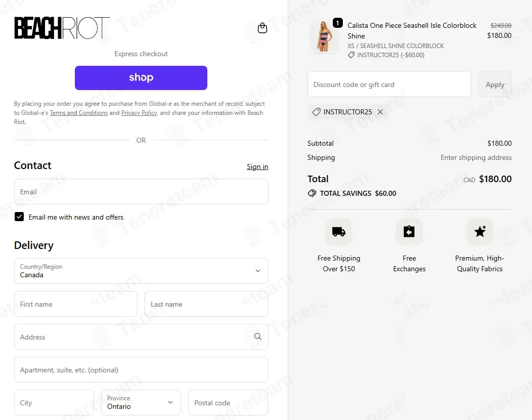Click the Free Shipping truck icon
532x420 pixels.
coord(339,232)
